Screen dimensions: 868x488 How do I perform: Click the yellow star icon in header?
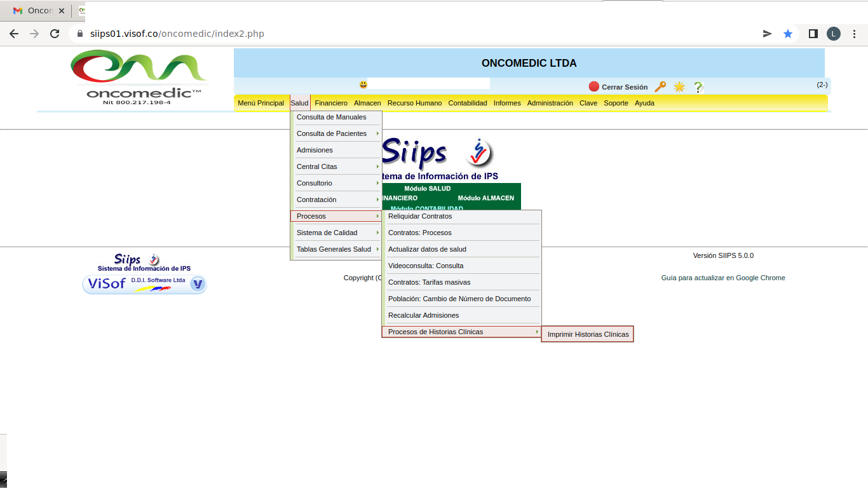(679, 87)
